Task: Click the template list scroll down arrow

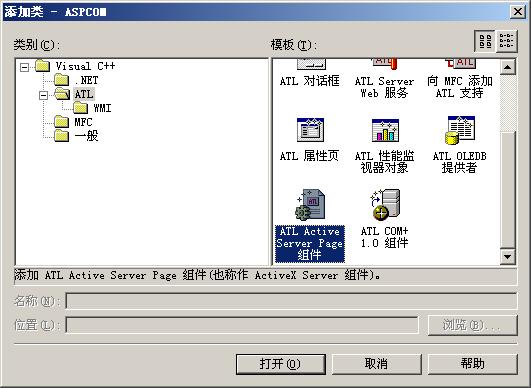Action: [507, 257]
